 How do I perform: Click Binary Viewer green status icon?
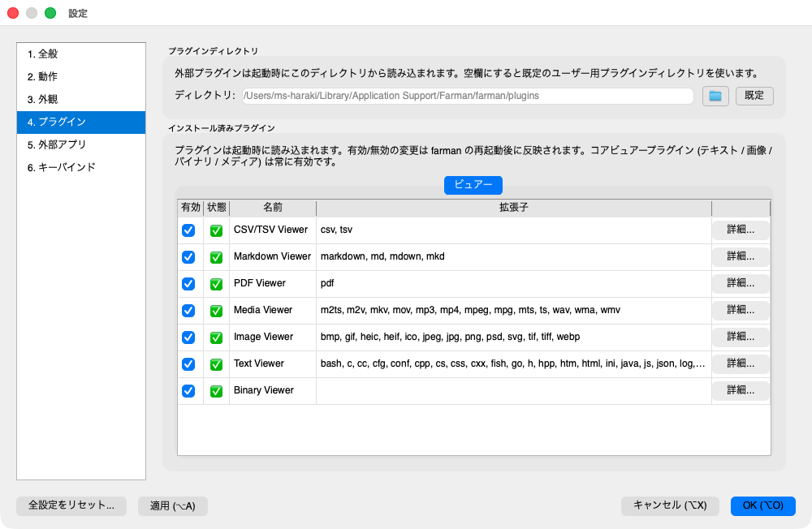tap(217, 391)
